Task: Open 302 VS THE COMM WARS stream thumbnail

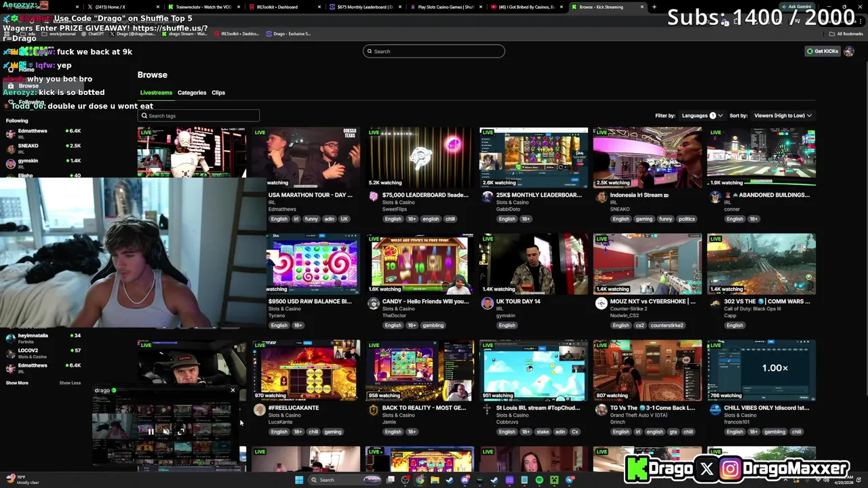Action: (762, 264)
